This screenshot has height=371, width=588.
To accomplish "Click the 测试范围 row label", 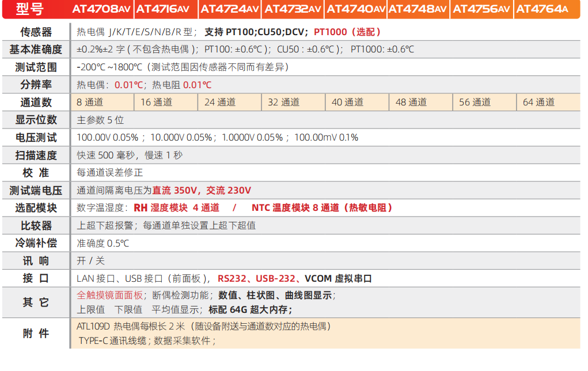I will pos(36,67).
